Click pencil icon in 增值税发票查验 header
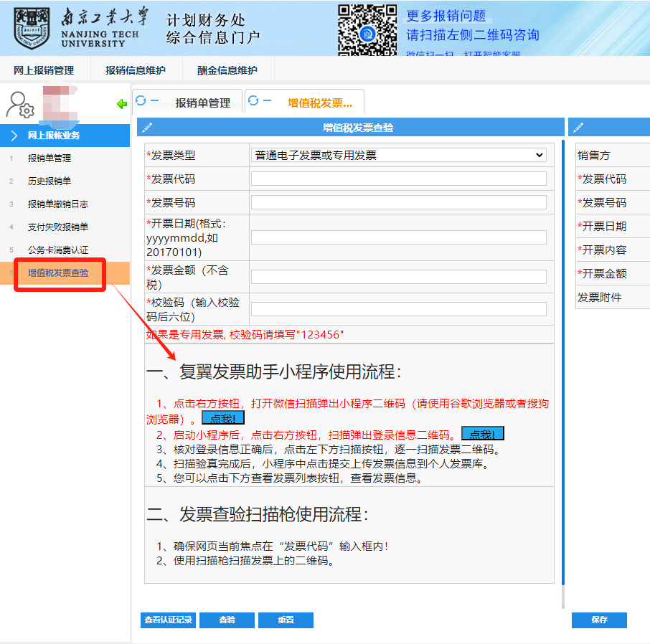 pyautogui.click(x=147, y=128)
